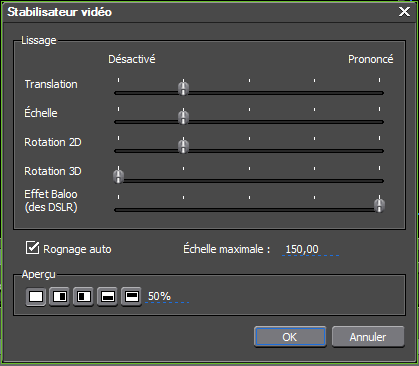Click the Rotation 3D slider thumb
419x366 pixels.
coord(118,176)
